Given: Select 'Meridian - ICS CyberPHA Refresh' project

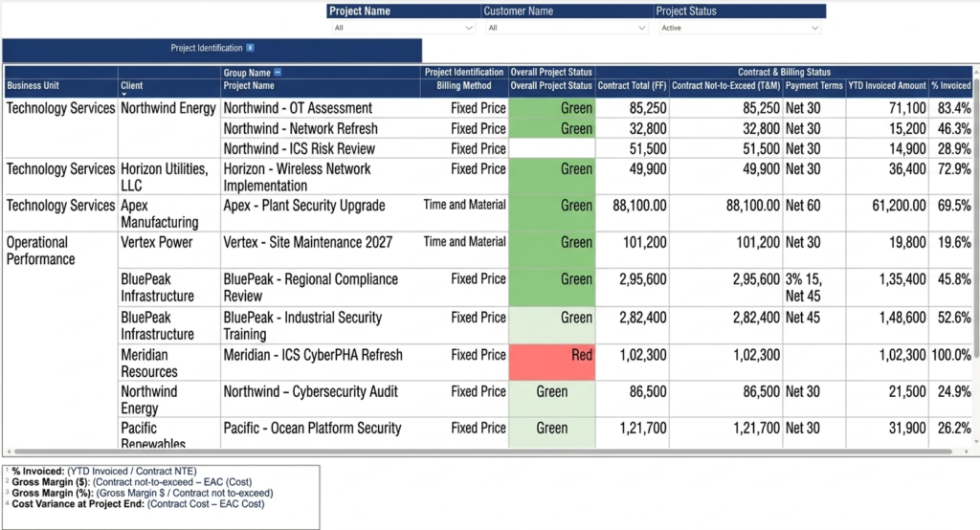Looking at the screenshot, I should pos(313,355).
